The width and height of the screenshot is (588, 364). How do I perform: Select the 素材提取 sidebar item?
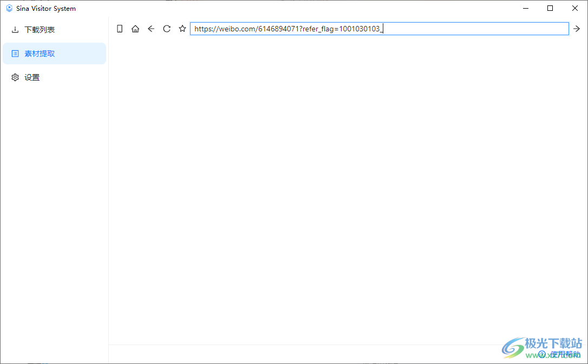pos(54,54)
